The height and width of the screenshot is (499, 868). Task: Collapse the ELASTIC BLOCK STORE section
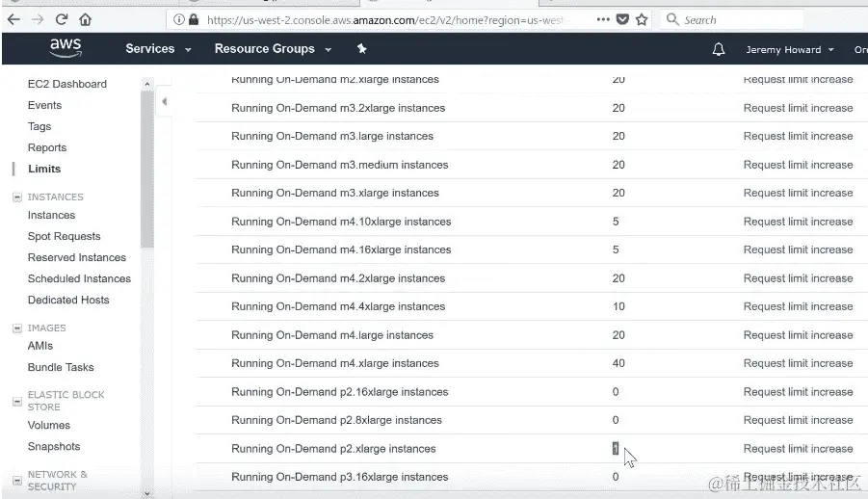[17, 401]
